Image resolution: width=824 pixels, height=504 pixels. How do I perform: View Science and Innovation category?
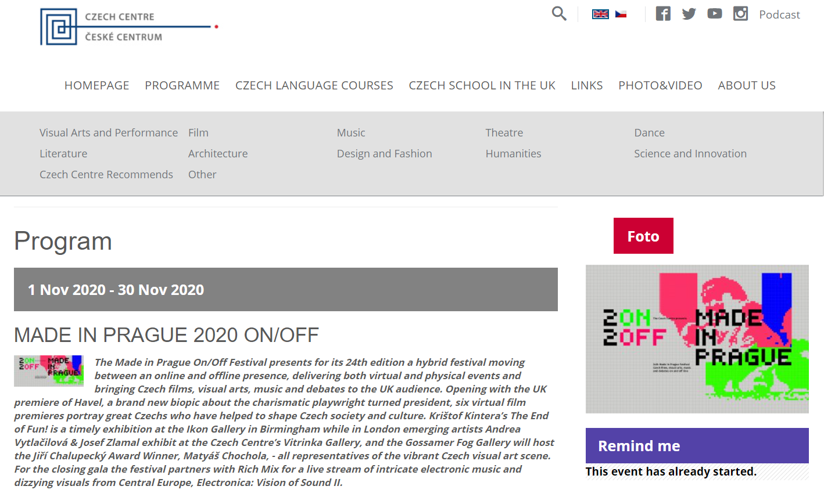tap(690, 154)
